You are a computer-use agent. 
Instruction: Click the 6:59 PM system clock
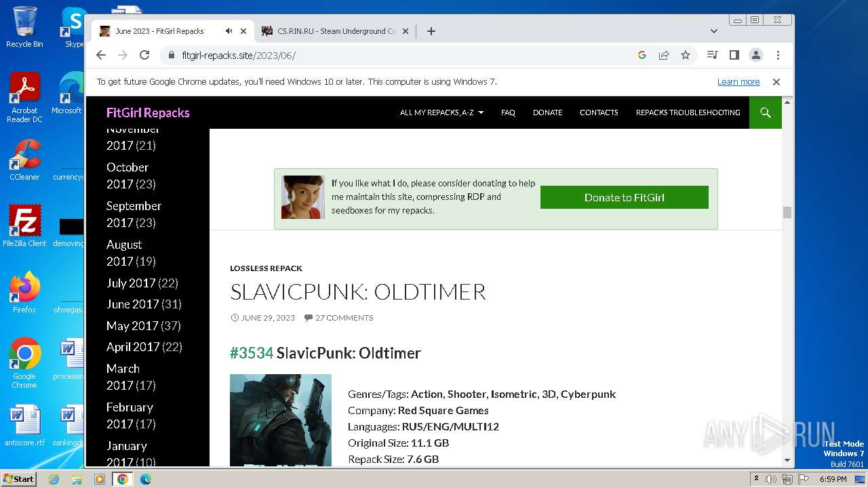(x=833, y=479)
